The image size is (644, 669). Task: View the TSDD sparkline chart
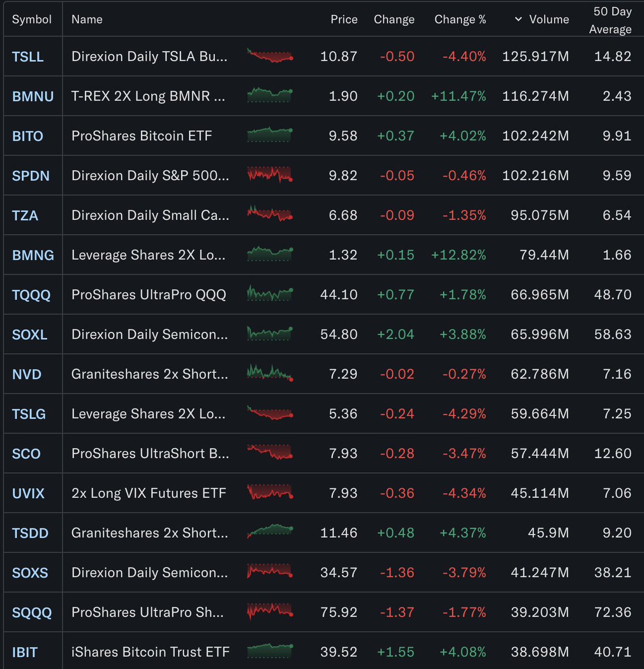[x=270, y=531]
